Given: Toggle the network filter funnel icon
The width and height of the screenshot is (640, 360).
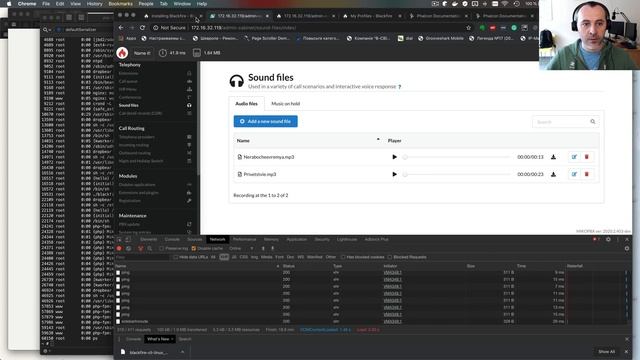Looking at the screenshot, I should (140, 248).
